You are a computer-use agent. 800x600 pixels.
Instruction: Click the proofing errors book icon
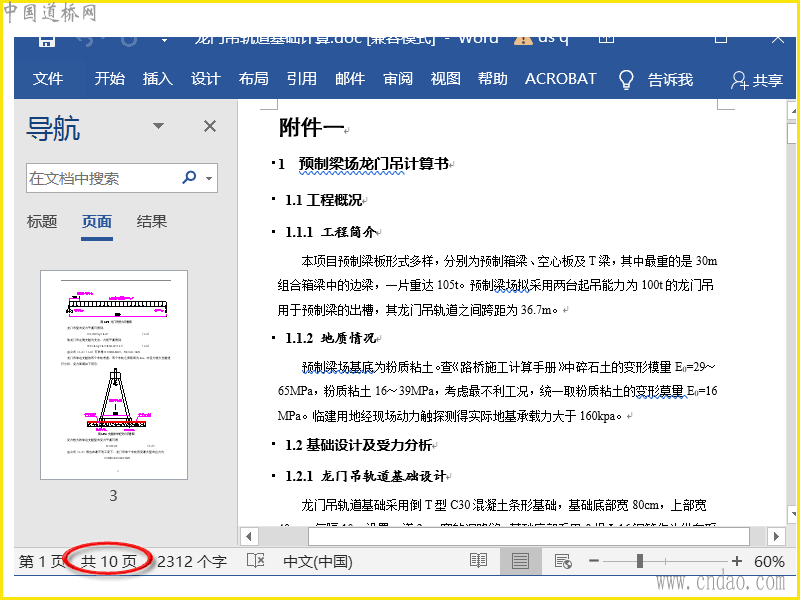coord(256,561)
